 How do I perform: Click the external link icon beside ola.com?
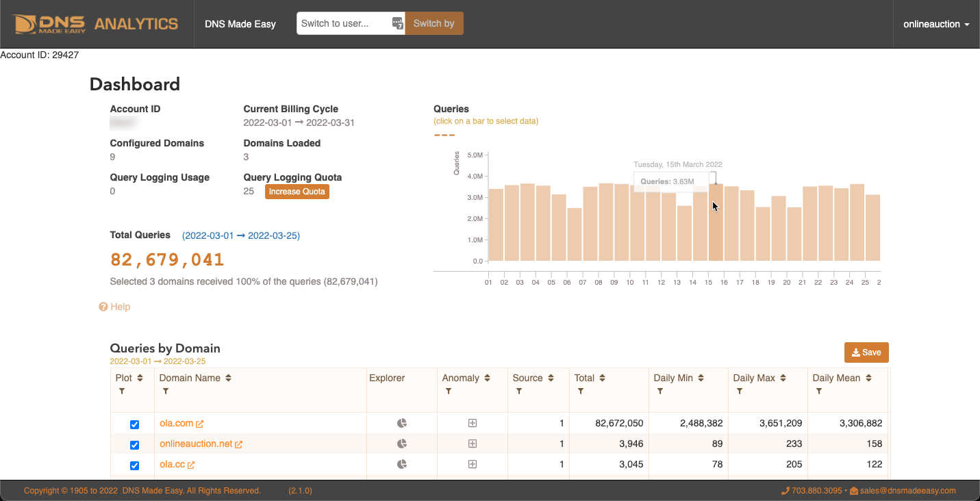coord(200,424)
